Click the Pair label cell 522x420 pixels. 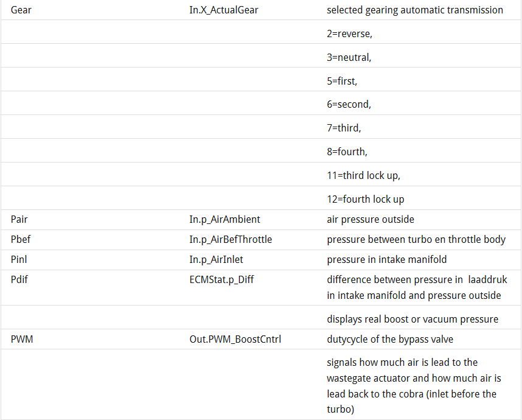pyautogui.click(x=19, y=219)
